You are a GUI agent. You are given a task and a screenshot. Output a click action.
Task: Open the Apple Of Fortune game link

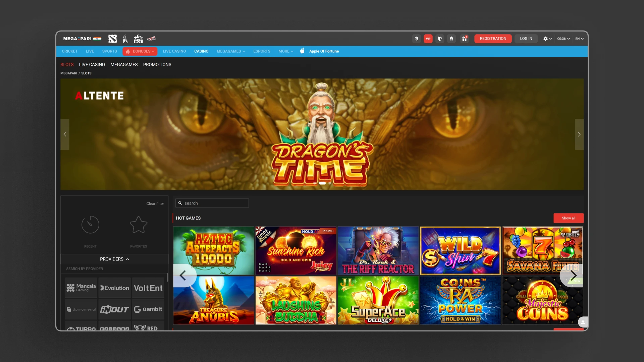[x=319, y=51]
